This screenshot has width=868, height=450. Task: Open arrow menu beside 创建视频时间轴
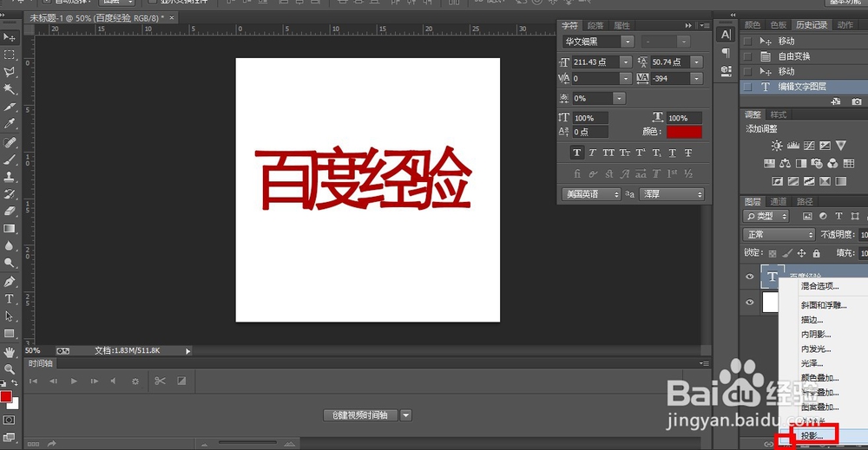tap(405, 415)
